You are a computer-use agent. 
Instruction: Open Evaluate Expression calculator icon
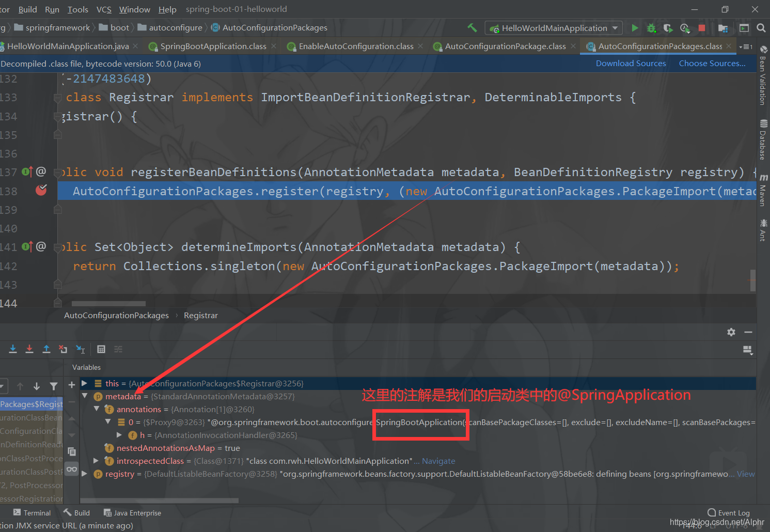(101, 349)
